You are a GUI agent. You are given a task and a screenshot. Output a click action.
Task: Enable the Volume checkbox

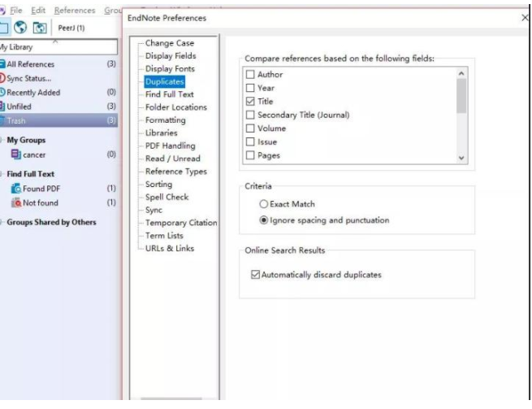(x=250, y=128)
